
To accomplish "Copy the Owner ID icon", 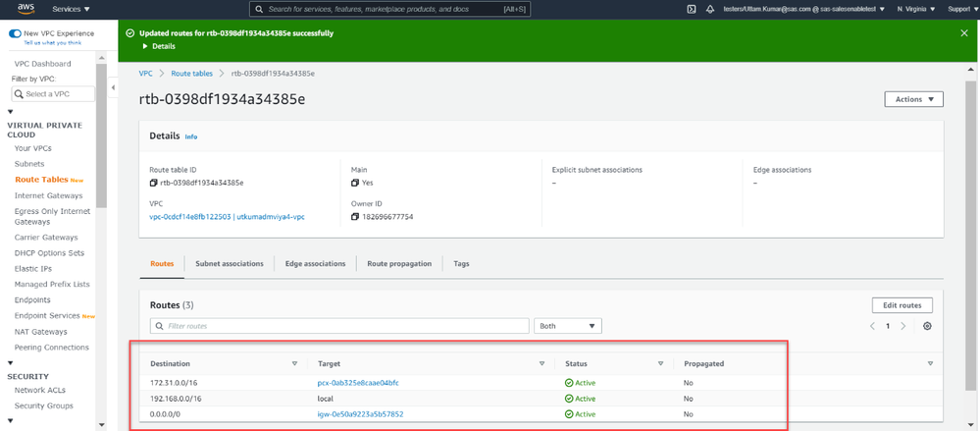I will click(x=355, y=216).
